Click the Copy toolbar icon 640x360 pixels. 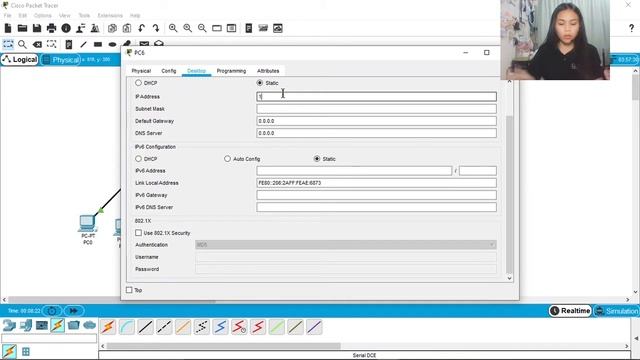pyautogui.click(x=112, y=28)
